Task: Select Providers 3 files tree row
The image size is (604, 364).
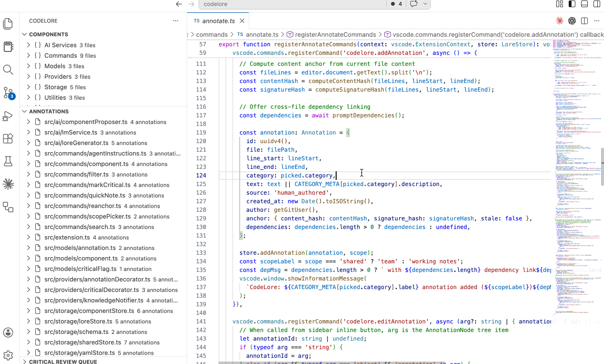Action: click(x=103, y=76)
